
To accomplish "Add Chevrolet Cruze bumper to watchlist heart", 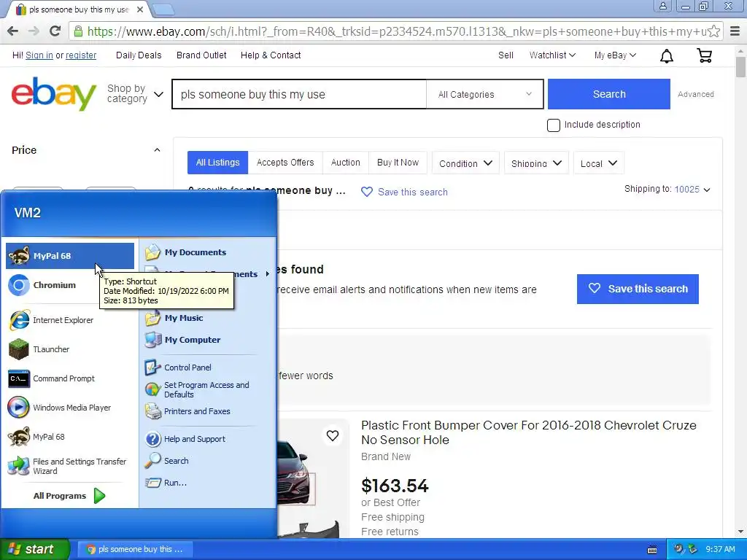I will click(333, 435).
